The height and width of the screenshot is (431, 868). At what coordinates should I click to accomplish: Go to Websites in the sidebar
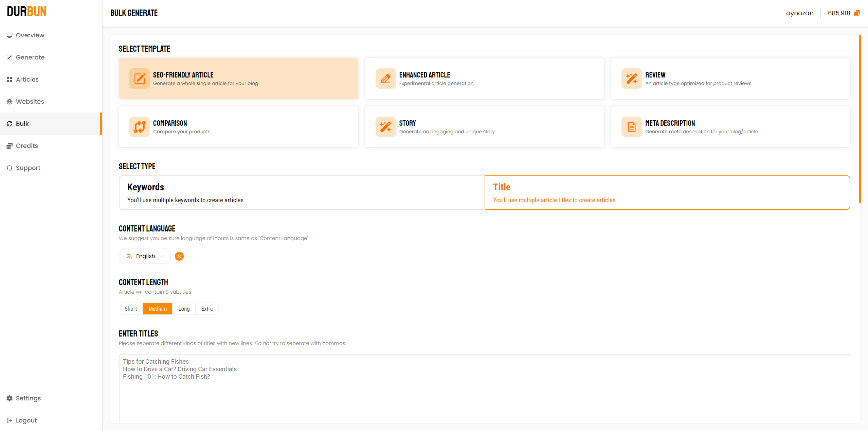click(x=30, y=102)
